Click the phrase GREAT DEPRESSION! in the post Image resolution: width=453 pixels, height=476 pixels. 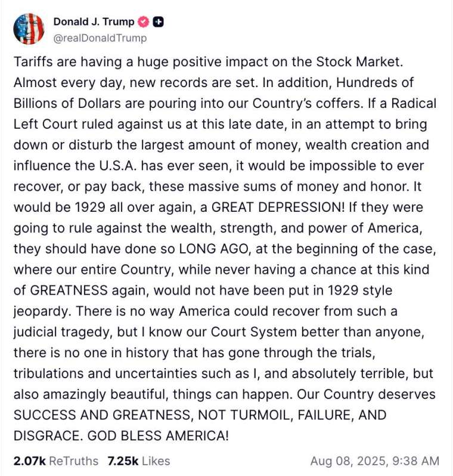coord(278,208)
